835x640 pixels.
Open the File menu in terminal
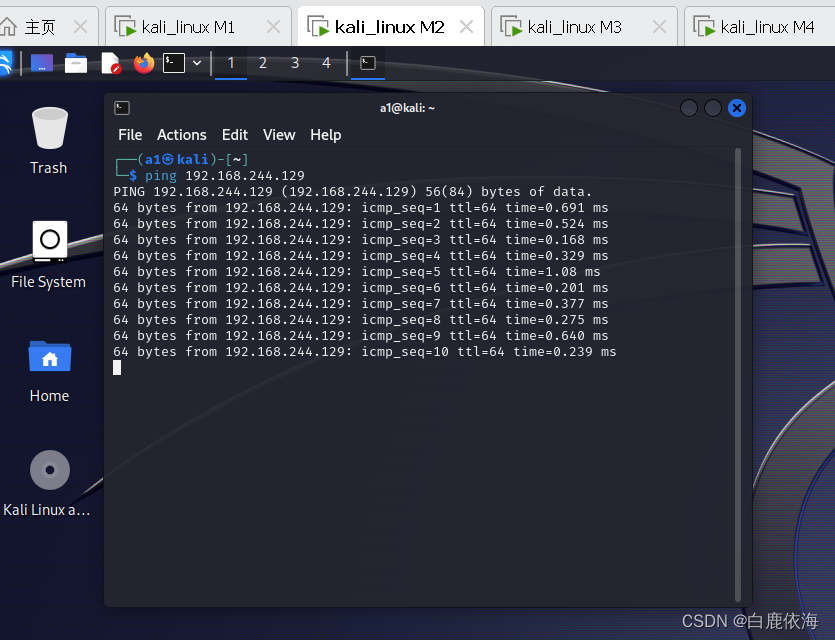point(130,135)
